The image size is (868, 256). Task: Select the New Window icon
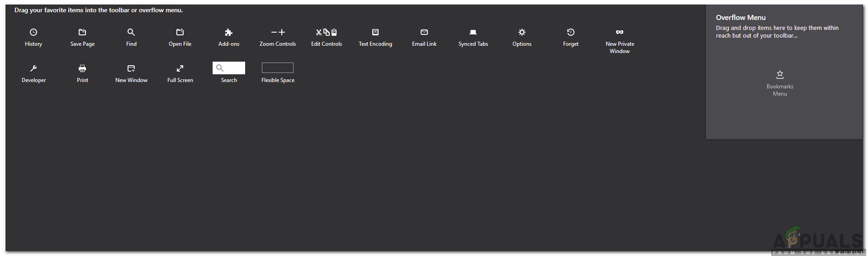tap(131, 68)
